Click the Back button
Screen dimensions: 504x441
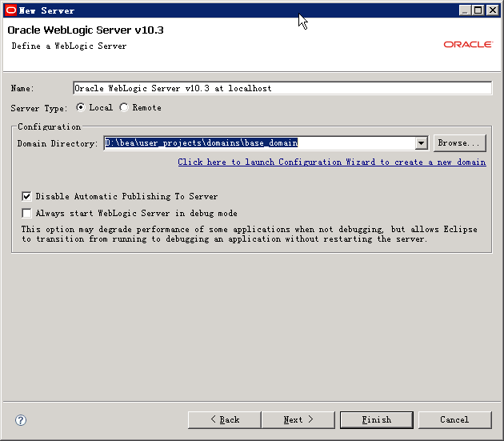coord(225,419)
